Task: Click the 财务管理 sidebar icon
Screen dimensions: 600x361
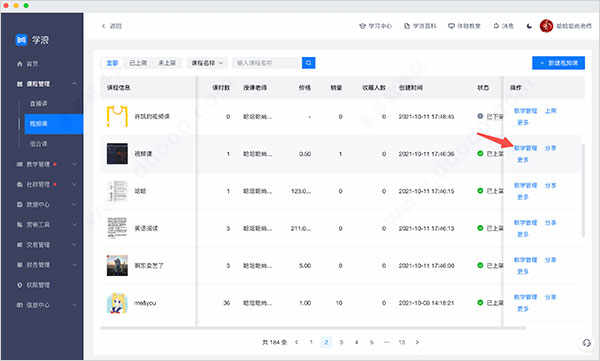Action: 20,265
